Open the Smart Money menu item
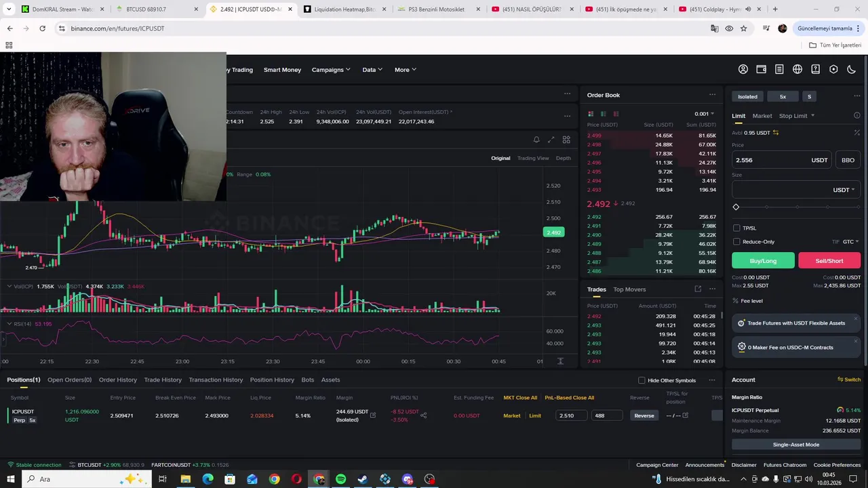The image size is (868, 488). click(282, 70)
